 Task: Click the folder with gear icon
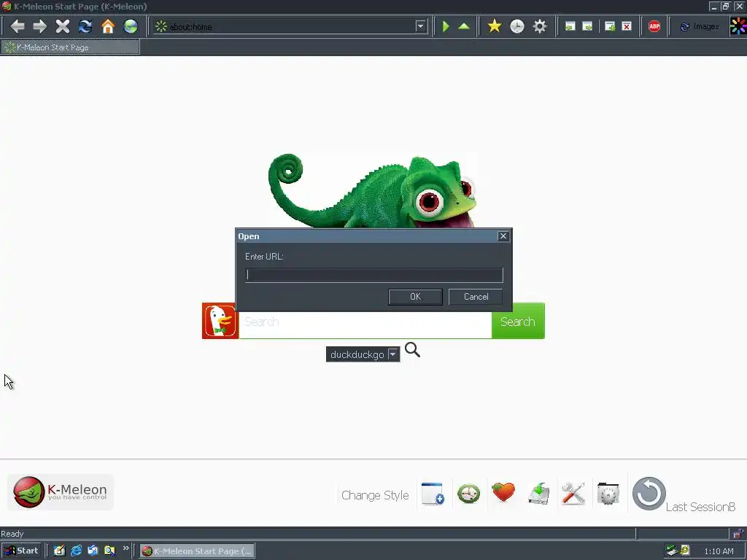(608, 494)
